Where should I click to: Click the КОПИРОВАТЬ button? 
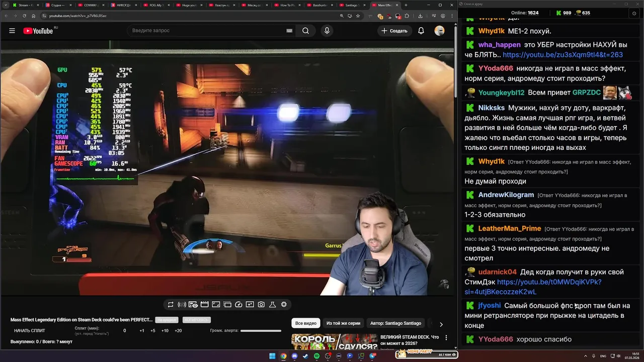(197, 320)
